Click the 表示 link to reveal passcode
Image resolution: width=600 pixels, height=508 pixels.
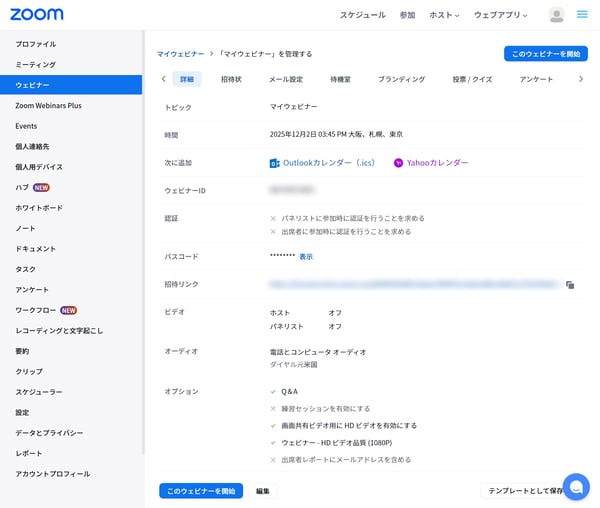coord(306,257)
